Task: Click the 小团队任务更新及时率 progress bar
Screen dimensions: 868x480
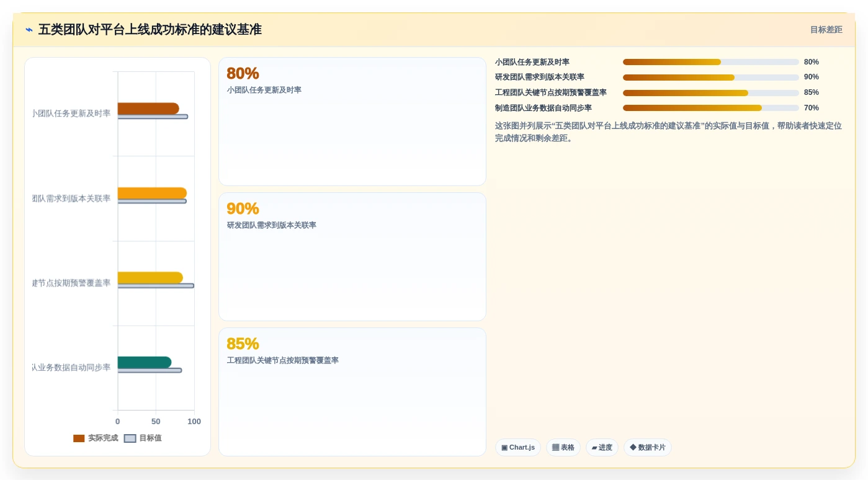Action: point(711,62)
